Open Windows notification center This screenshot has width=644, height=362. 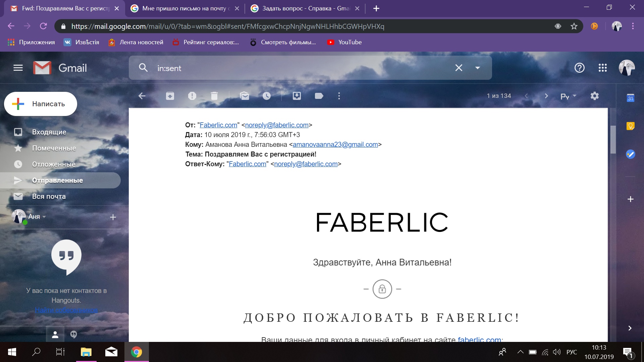pos(628,352)
